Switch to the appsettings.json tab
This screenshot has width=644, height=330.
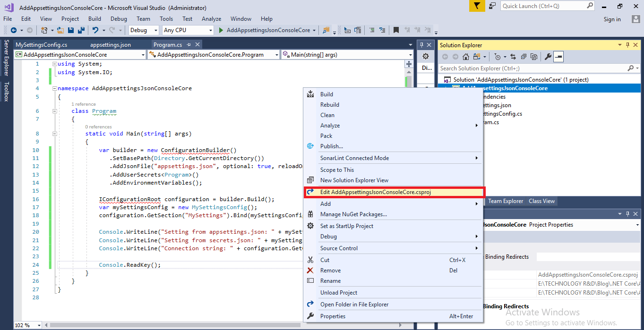tap(111, 45)
